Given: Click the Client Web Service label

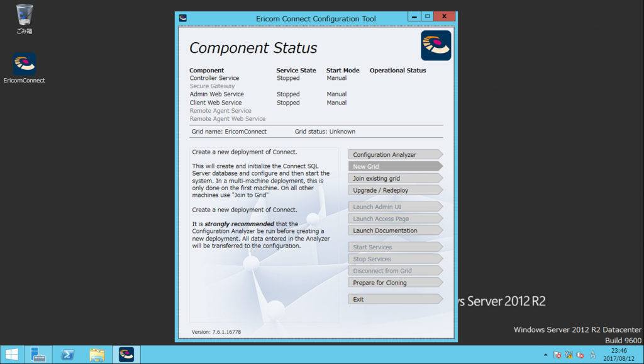Looking at the screenshot, I should click(216, 103).
